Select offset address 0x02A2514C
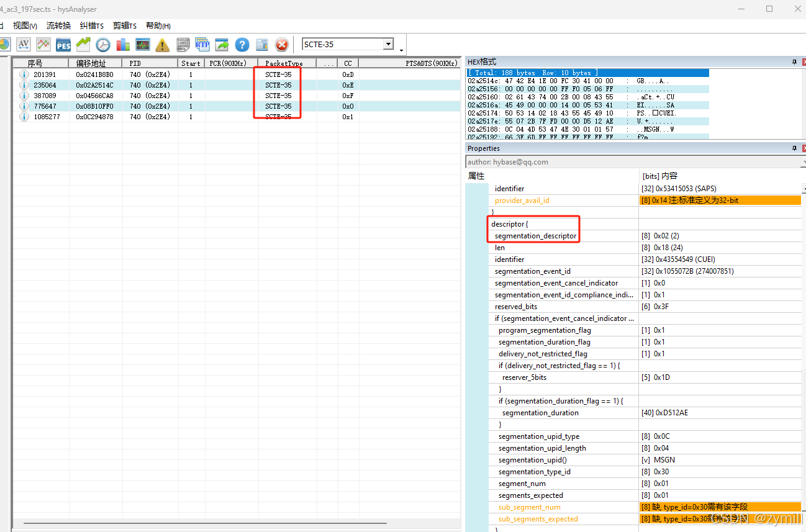The height and width of the screenshot is (532, 806). click(x=96, y=85)
